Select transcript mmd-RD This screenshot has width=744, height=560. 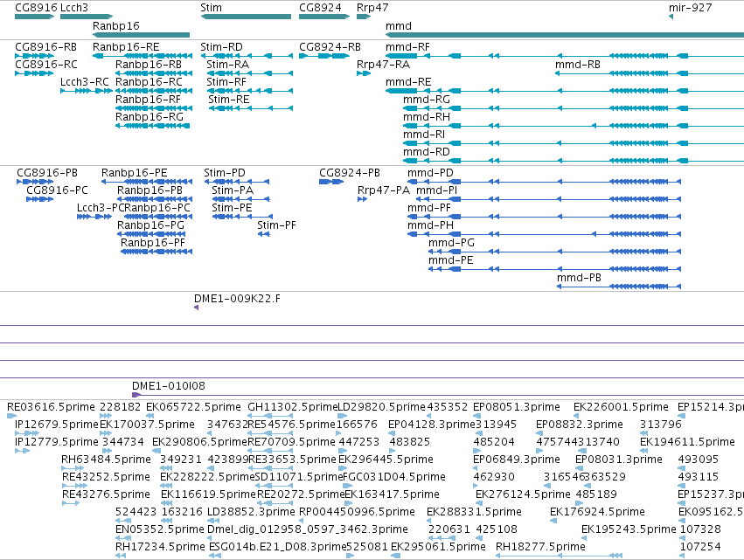pos(427,152)
